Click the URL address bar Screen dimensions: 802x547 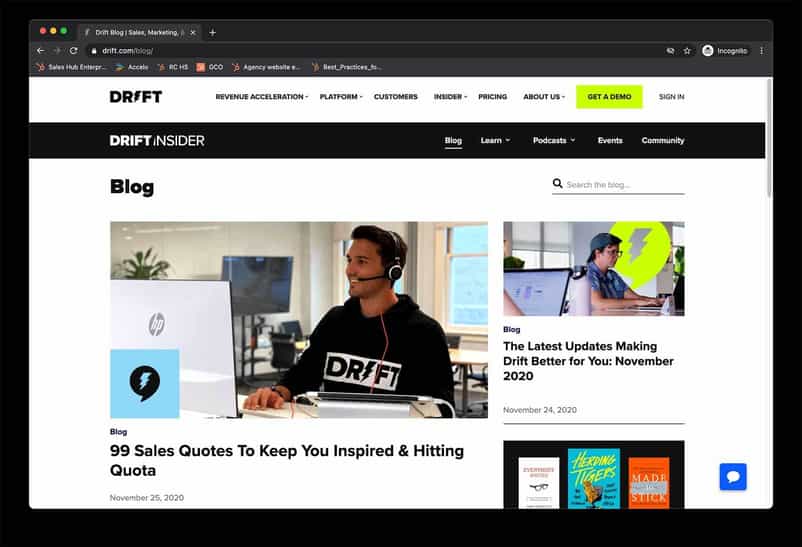pyautogui.click(x=378, y=51)
